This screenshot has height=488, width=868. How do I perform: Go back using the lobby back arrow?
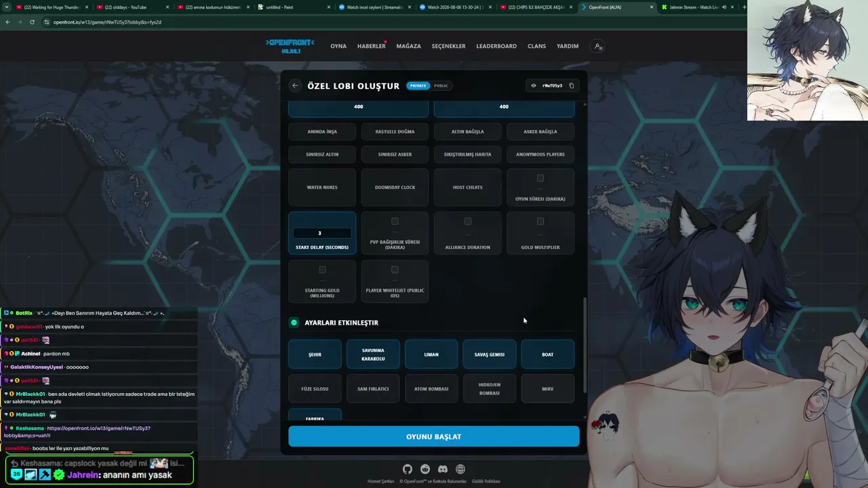(x=295, y=85)
